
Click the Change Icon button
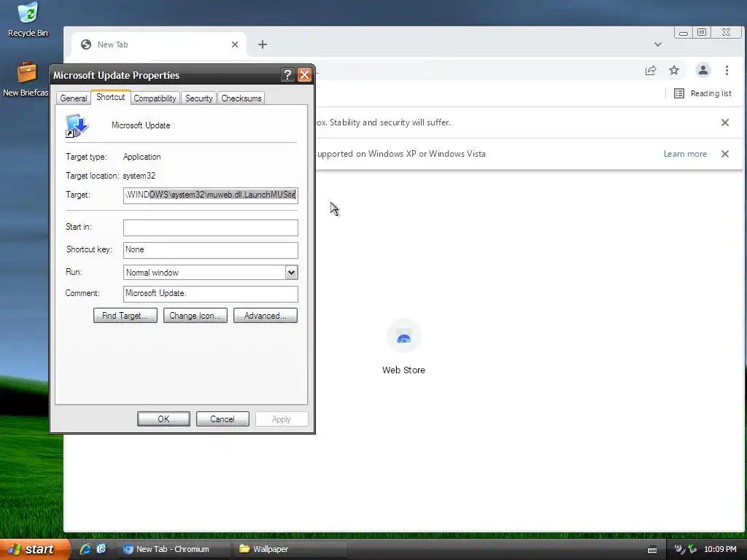click(196, 316)
